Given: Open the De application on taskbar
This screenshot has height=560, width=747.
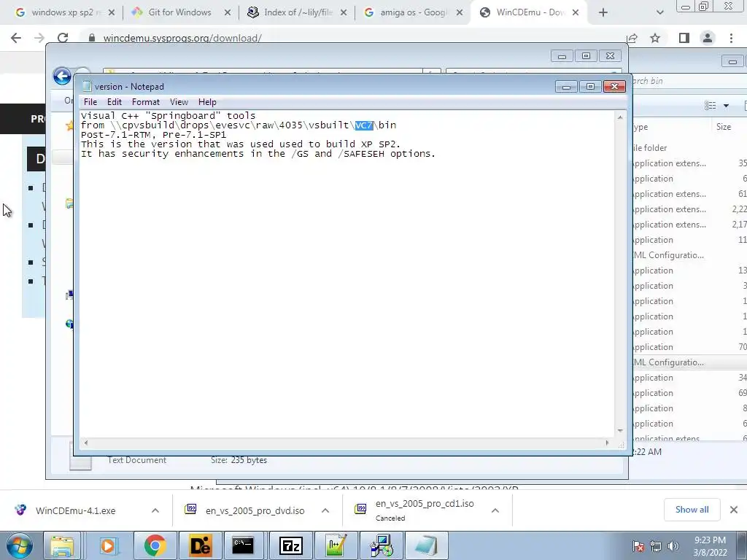Looking at the screenshot, I should coord(200,545).
